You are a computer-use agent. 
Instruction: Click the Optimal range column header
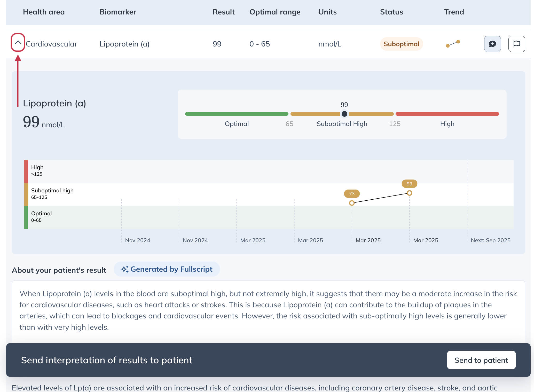275,12
